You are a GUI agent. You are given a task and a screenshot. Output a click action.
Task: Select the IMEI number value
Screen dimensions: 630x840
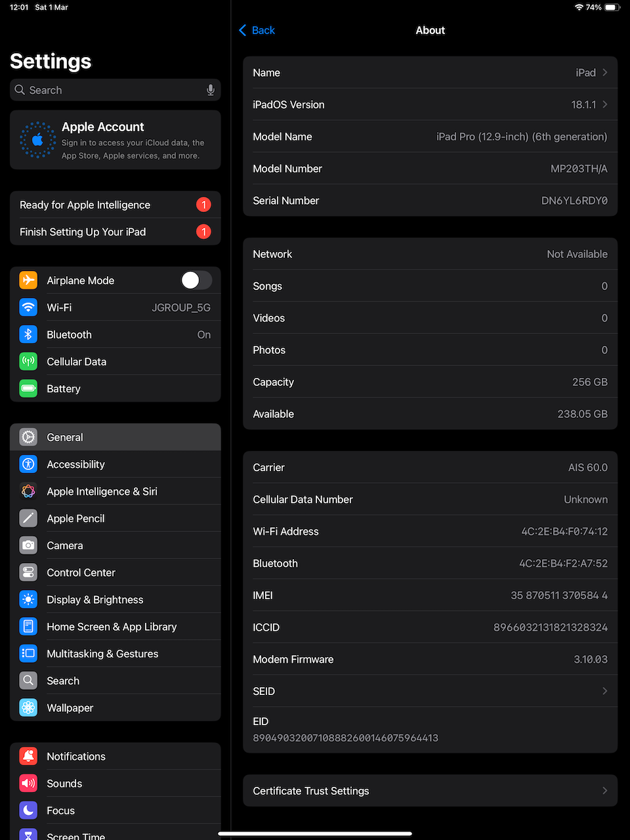click(x=559, y=595)
